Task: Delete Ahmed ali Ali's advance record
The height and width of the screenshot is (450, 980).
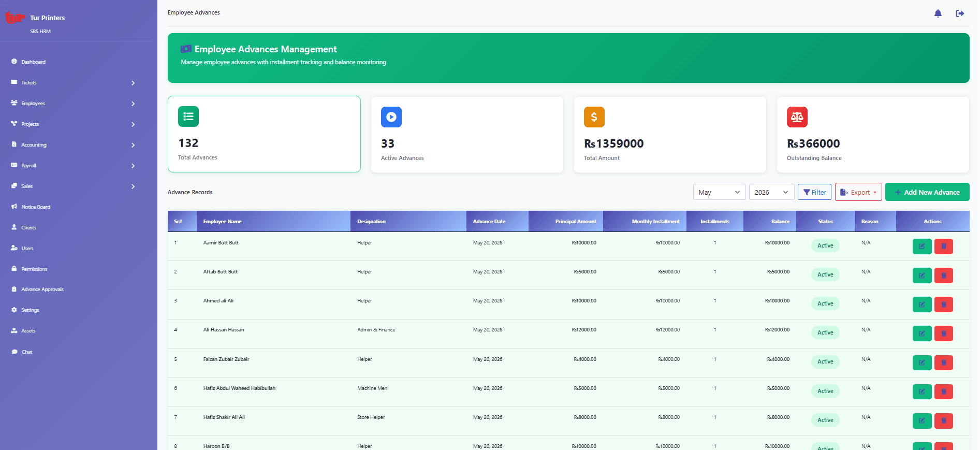Action: pos(944,304)
